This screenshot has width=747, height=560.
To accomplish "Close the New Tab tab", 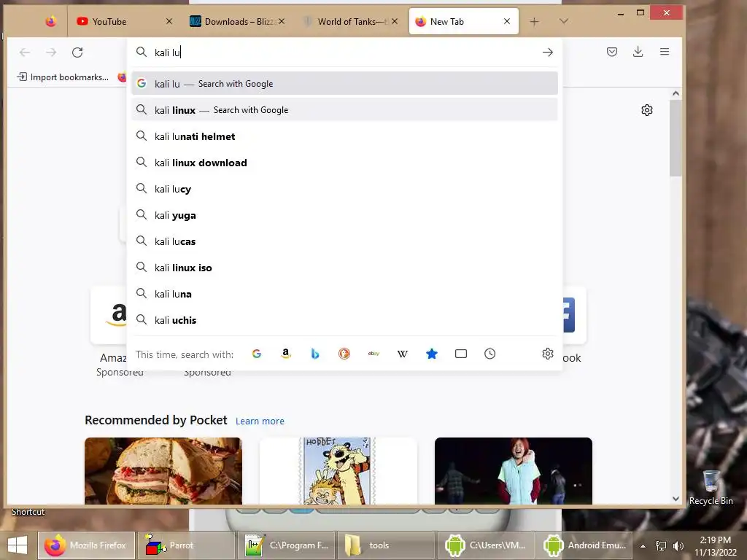I will tap(507, 21).
